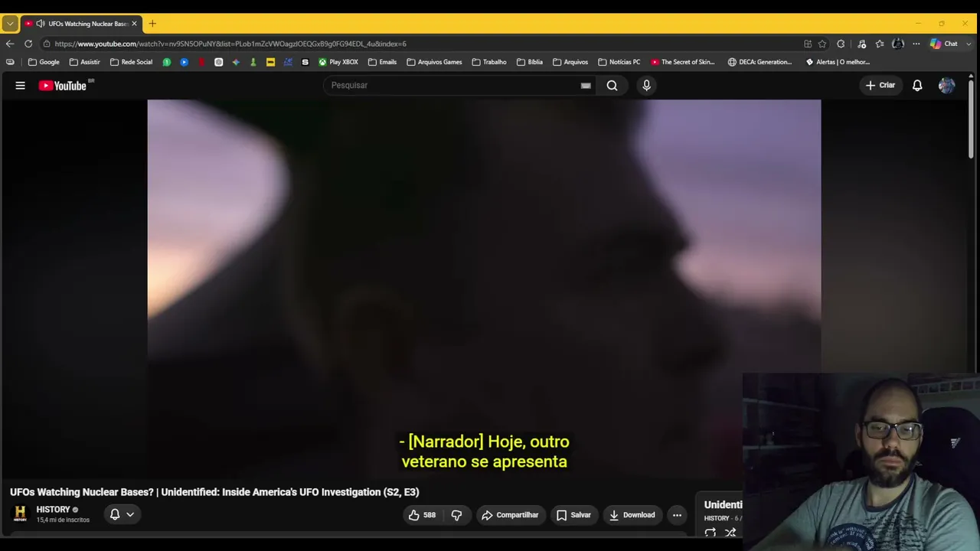Open The Secret of Skin bookmark
The width and height of the screenshot is (980, 551).
point(683,62)
